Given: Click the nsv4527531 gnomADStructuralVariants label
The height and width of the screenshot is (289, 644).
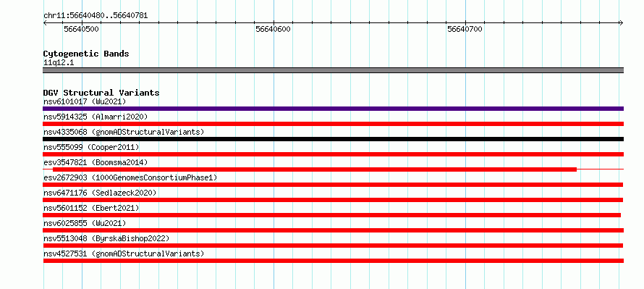Looking at the screenshot, I should [124, 254].
